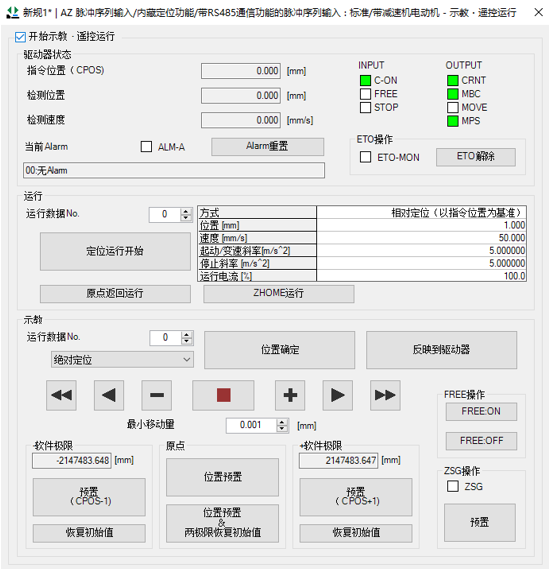Open the 绝对定位 positioning mode dropdown
The width and height of the screenshot is (549, 569).
(x=122, y=360)
